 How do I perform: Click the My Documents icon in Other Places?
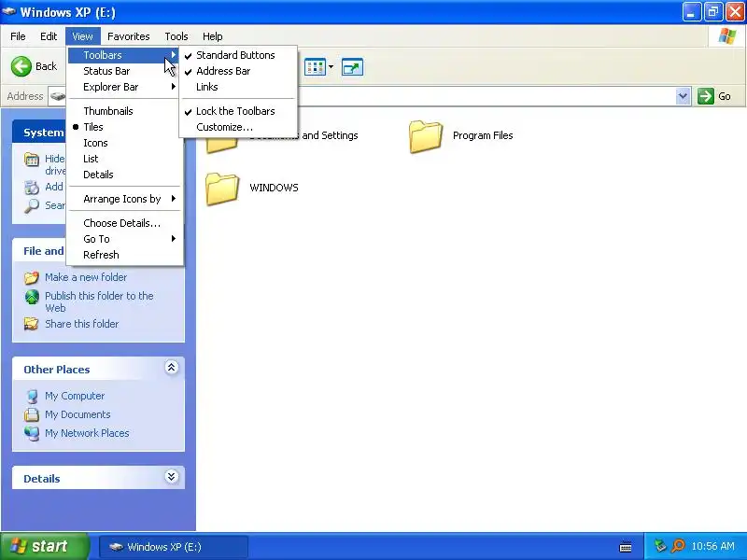32,414
